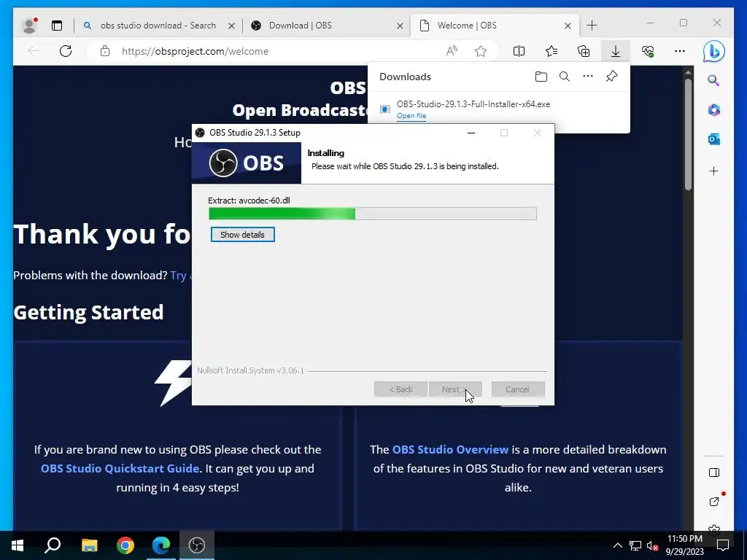The image size is (747, 560).
Task: Open the OBS Studio Overview link
Action: (450, 449)
